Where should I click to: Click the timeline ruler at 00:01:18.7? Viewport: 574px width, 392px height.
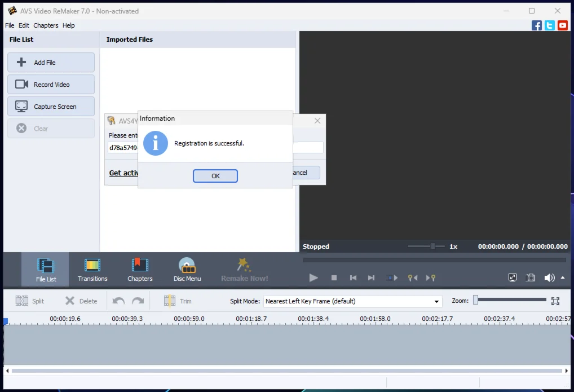(251, 319)
